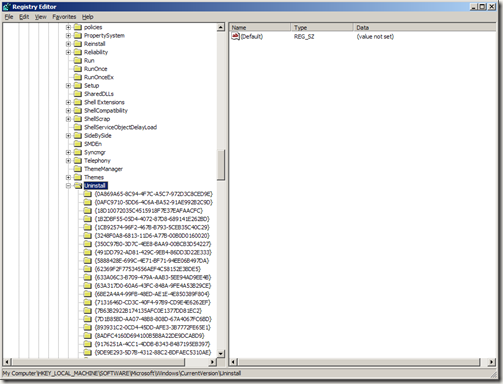Click folder icon of key {5888428E-699C...}
Image resolution: width=503 pixels, height=384 pixels.
click(x=87, y=261)
